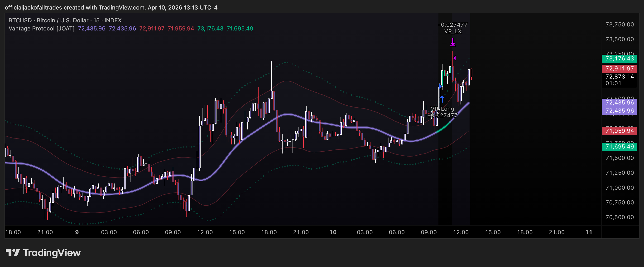Click the red 72,911.97 value in indicator legend
644x267 pixels.
click(x=152, y=29)
